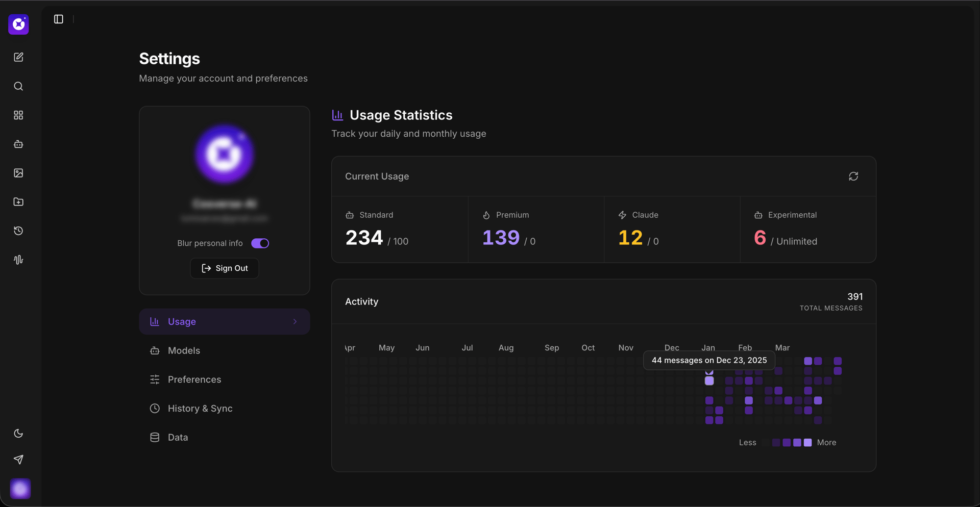
Task: Expand the Usage section chevron
Action: [295, 321]
